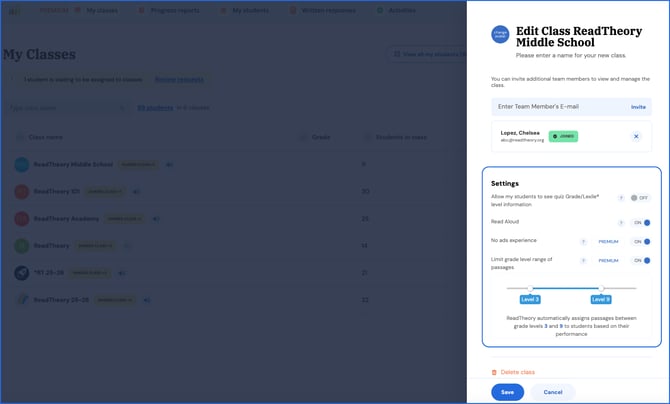
Task: Click the Review requests link
Action: (x=179, y=80)
